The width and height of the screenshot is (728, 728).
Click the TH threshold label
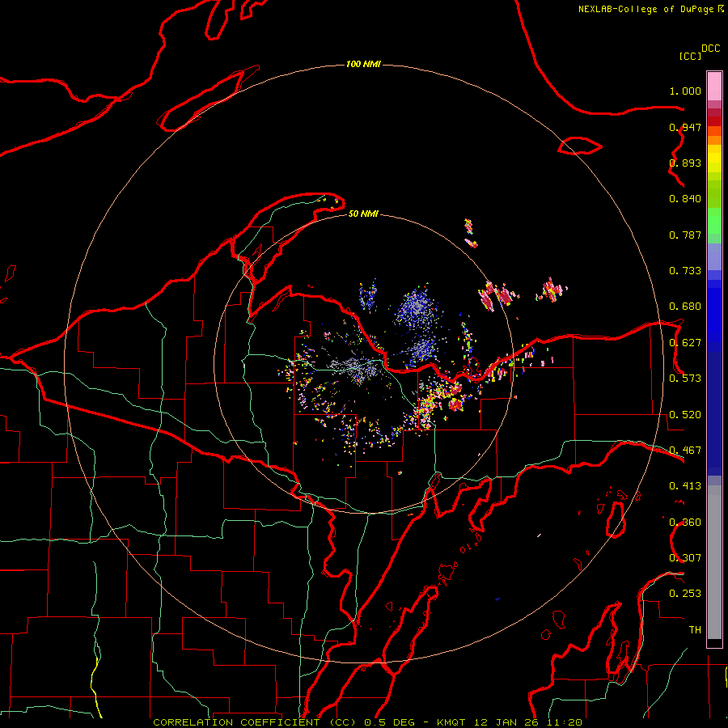pyautogui.click(x=695, y=630)
